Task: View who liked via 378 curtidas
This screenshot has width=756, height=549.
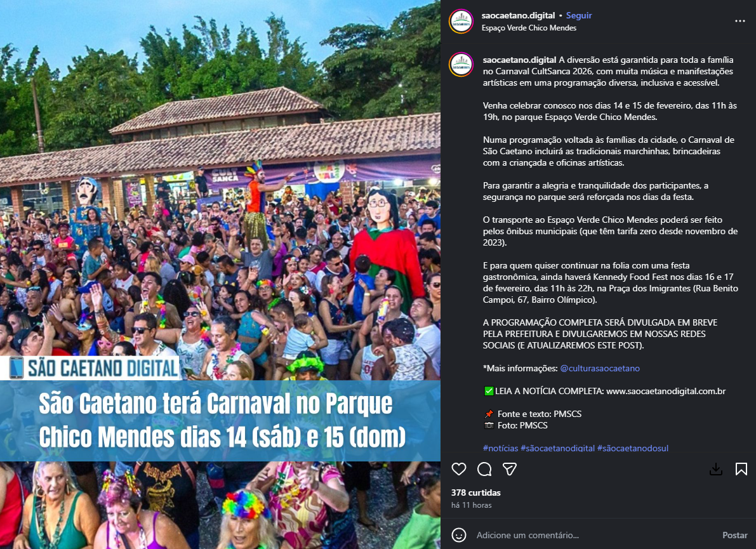Action: pyautogui.click(x=476, y=493)
